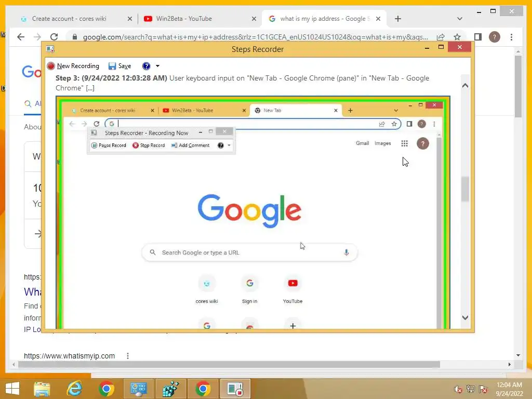532x399 pixels.
Task: Switch to the Create account - cores wiki tab
Action: [x=69, y=19]
